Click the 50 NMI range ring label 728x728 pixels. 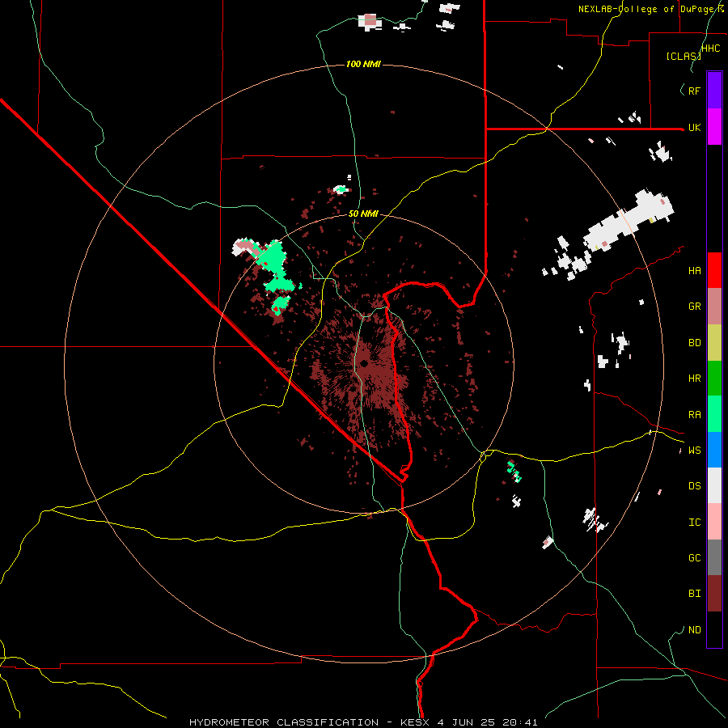pos(363,214)
